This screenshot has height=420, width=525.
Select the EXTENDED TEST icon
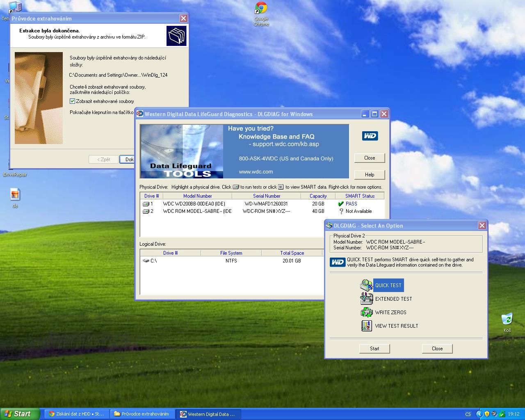pos(366,299)
